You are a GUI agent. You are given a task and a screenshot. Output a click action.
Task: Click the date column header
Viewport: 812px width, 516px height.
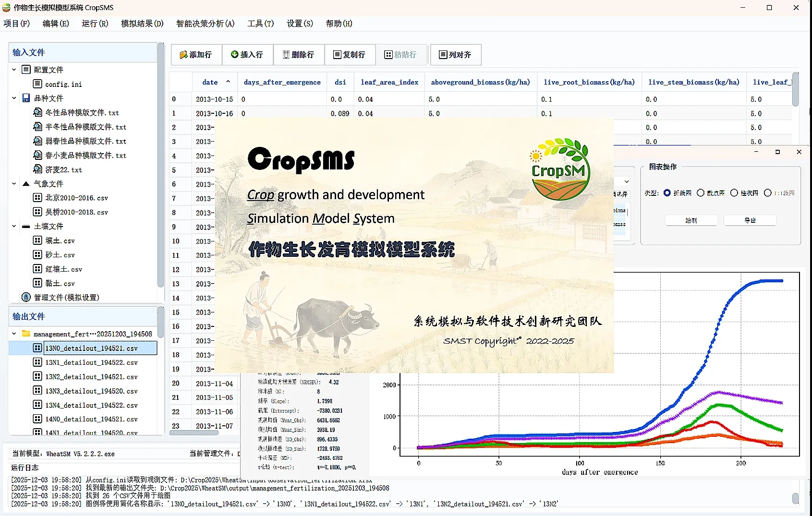[x=210, y=82]
